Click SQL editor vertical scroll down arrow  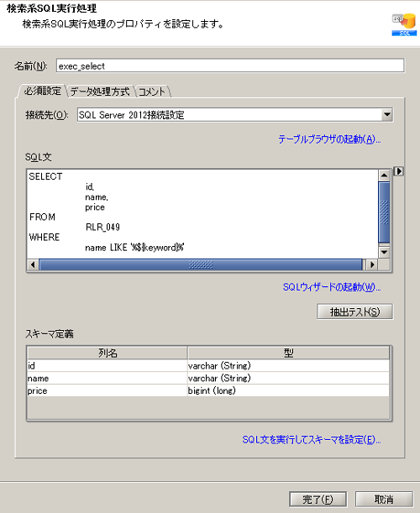point(384,252)
